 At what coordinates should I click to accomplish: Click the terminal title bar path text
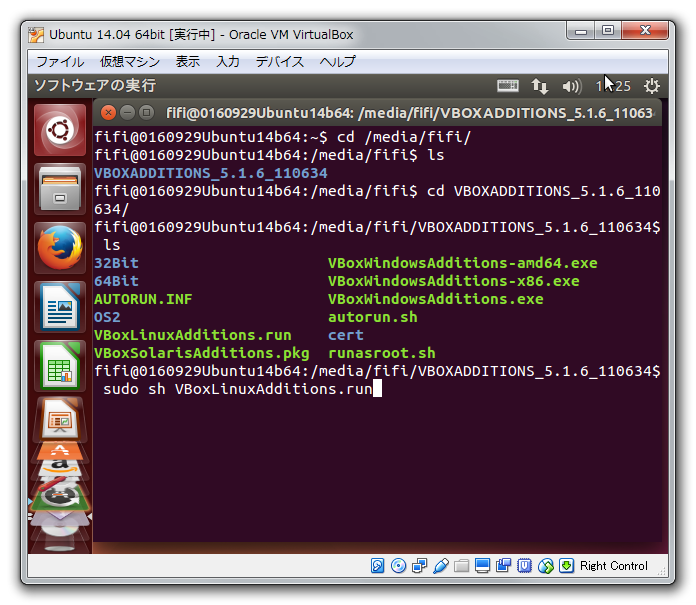point(410,113)
